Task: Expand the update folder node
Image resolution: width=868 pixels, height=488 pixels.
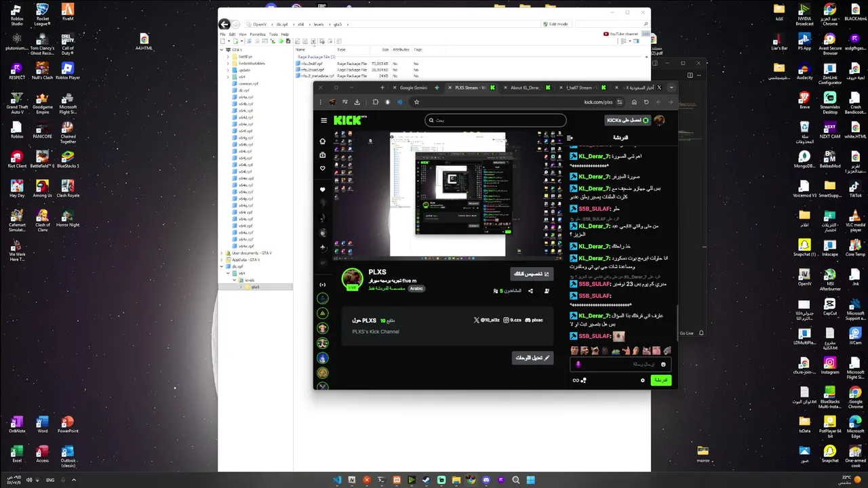Action: click(x=228, y=70)
